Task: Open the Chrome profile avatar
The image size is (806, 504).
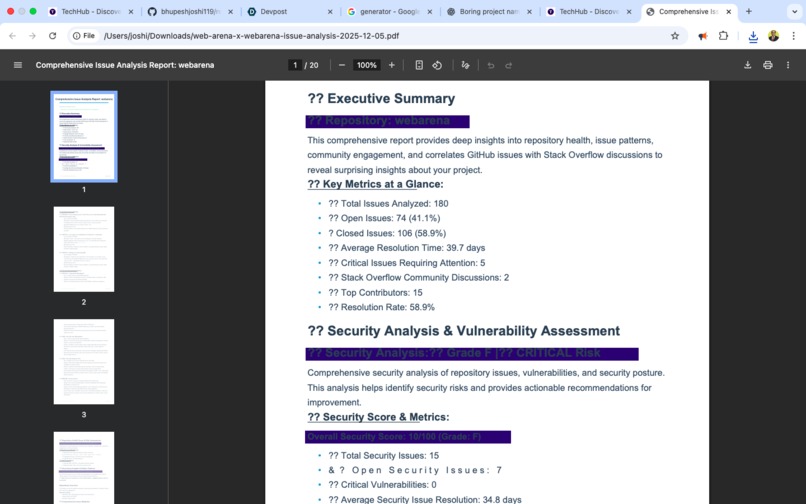Action: click(774, 36)
